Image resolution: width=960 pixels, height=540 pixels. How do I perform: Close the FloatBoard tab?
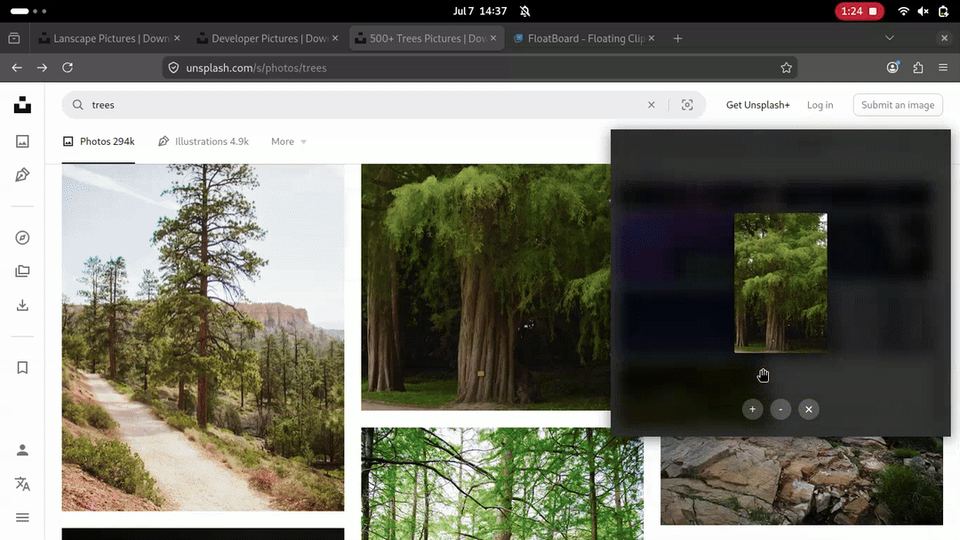(x=651, y=38)
